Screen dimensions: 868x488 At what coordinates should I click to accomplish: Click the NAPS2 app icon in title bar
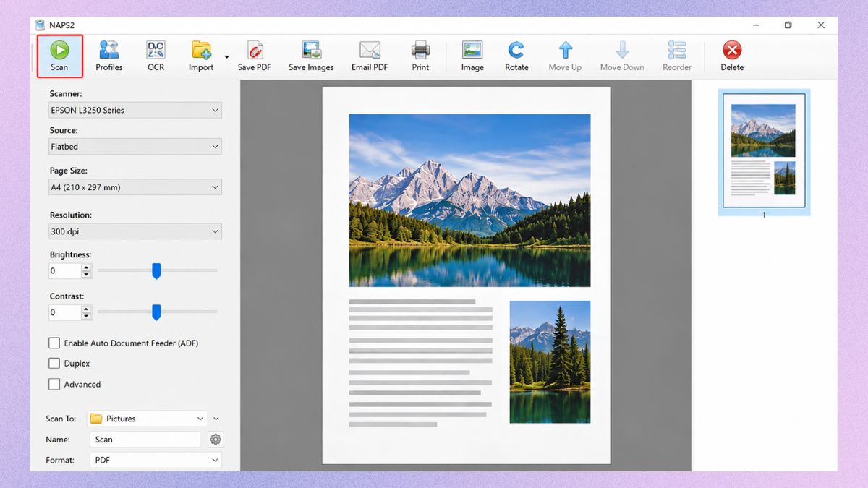[x=40, y=25]
